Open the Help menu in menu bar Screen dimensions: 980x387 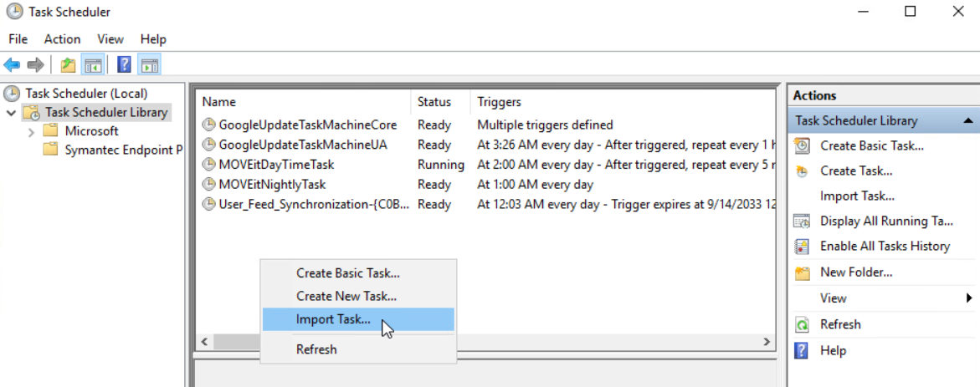[x=153, y=39]
